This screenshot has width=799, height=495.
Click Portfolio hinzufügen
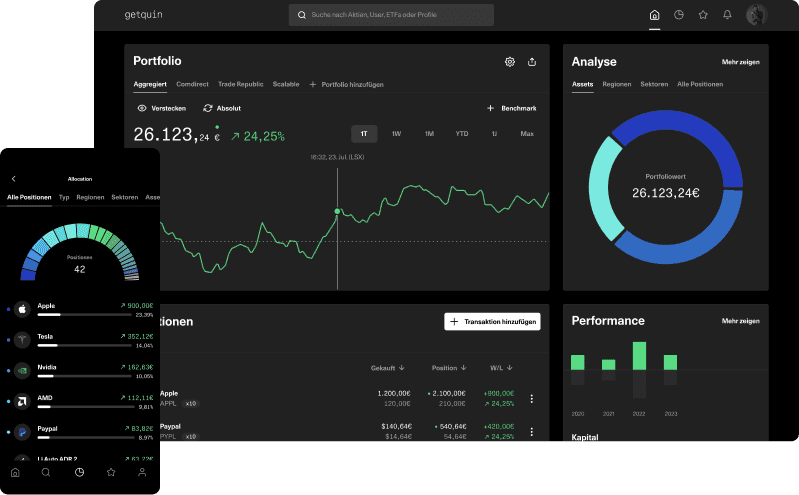coord(347,85)
